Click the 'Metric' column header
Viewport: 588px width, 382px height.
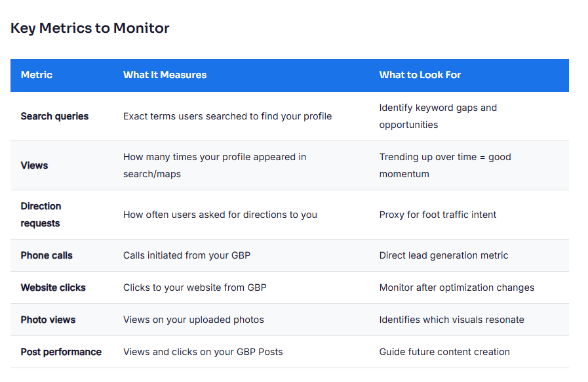point(37,75)
